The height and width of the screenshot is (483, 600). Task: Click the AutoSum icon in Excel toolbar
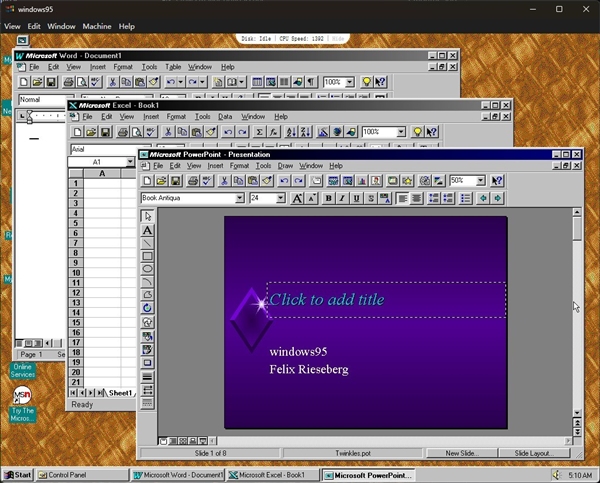(x=259, y=132)
